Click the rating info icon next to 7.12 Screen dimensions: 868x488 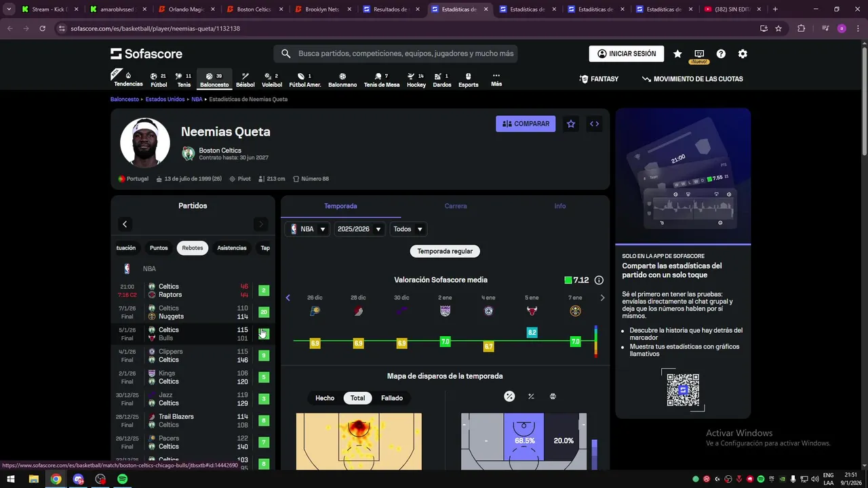(599, 280)
